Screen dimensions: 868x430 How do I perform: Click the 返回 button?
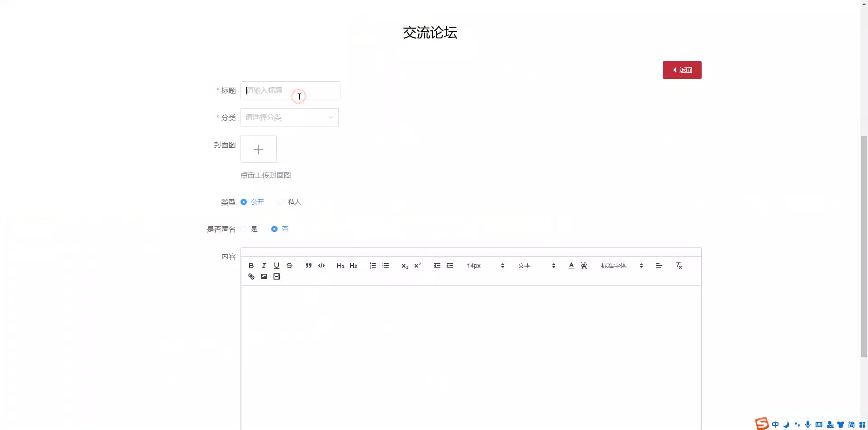[x=682, y=70]
